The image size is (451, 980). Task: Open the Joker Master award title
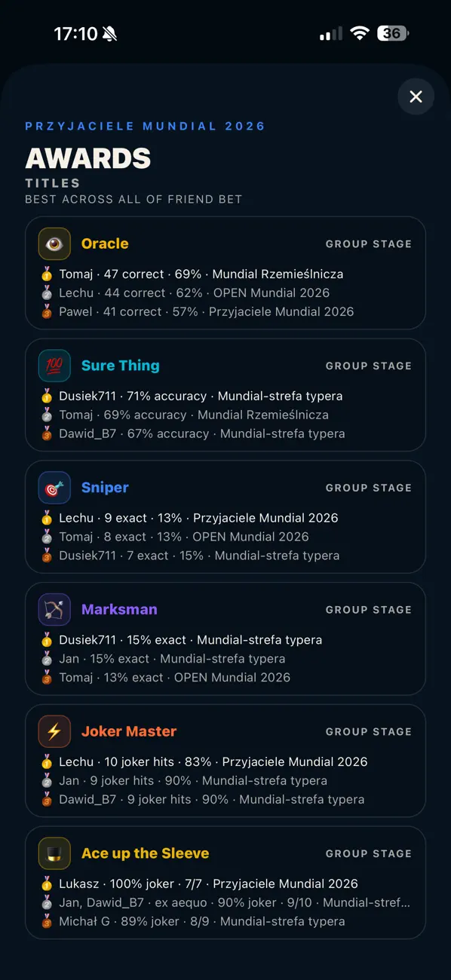pyautogui.click(x=129, y=731)
